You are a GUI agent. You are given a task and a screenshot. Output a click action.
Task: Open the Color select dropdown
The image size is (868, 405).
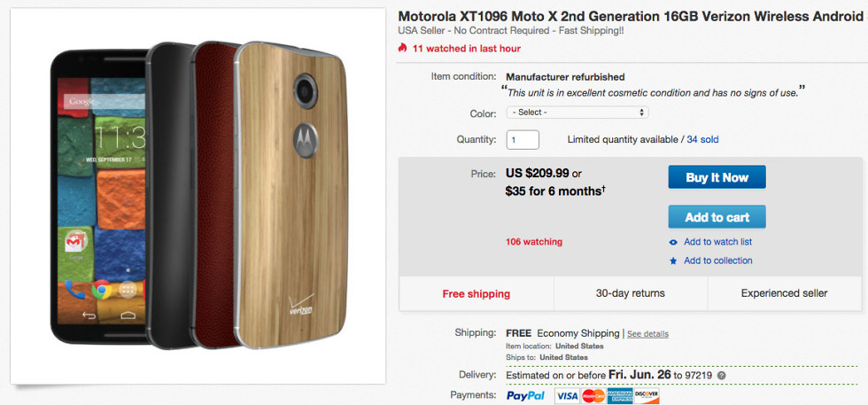pyautogui.click(x=577, y=113)
